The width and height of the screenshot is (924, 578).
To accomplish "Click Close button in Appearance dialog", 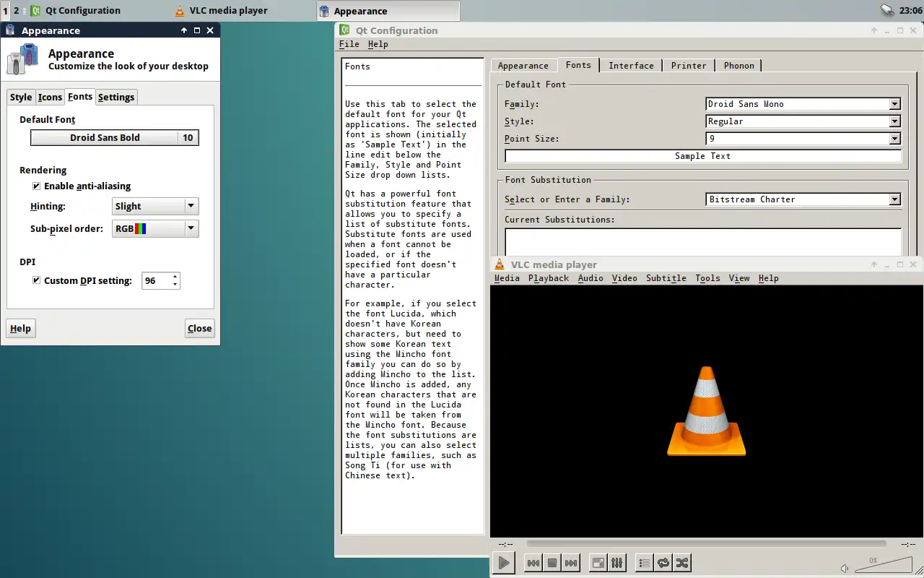I will (x=199, y=328).
